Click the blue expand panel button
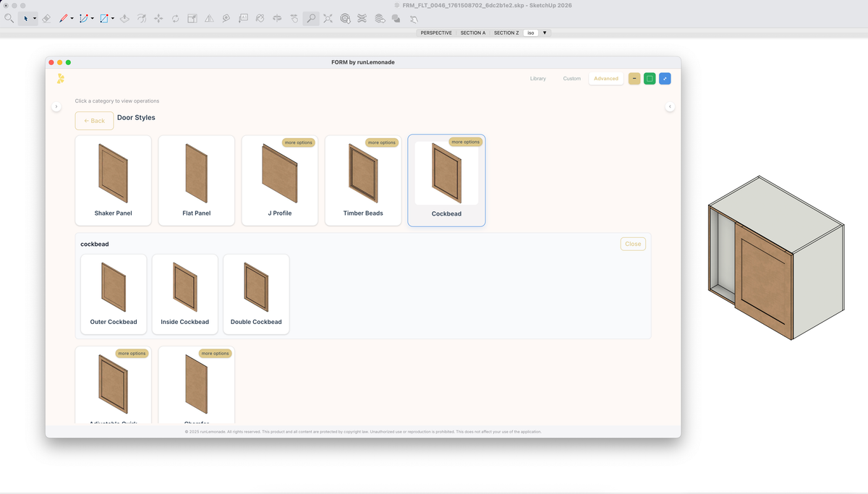Screen dimensions: 868x494 pos(665,78)
